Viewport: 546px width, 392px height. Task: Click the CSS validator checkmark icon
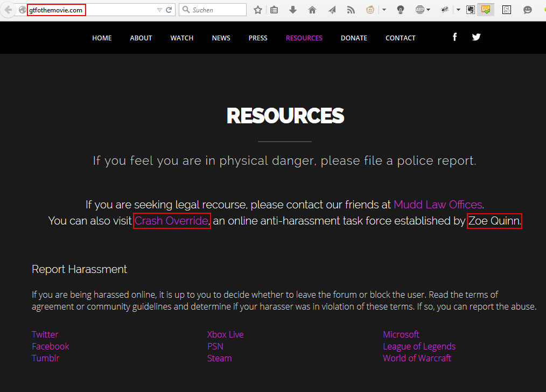point(486,10)
